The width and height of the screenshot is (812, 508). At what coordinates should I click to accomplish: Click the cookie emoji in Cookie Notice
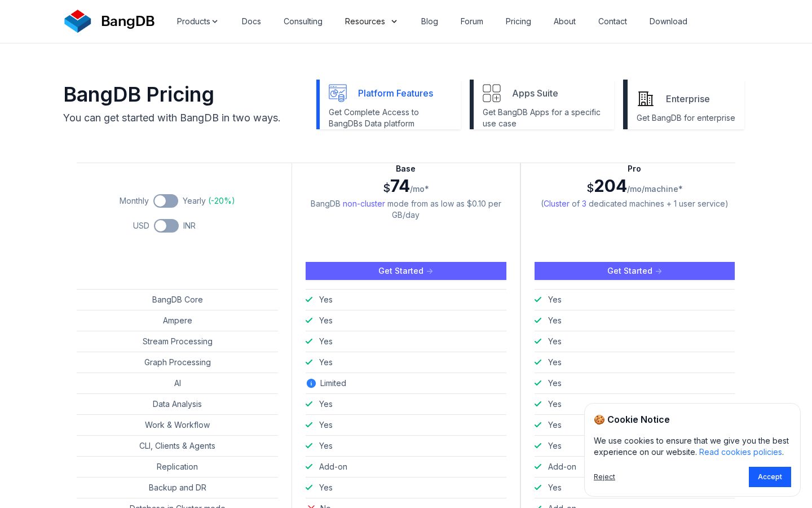(599, 419)
